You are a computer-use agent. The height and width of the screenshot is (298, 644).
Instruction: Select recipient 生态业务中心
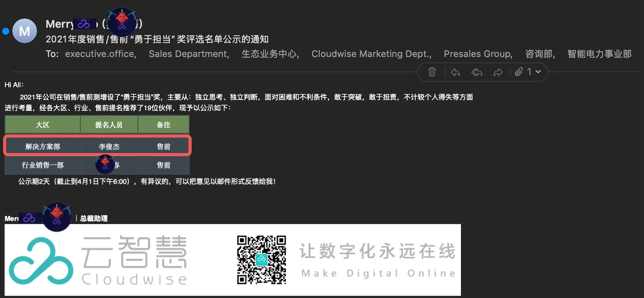click(x=270, y=54)
